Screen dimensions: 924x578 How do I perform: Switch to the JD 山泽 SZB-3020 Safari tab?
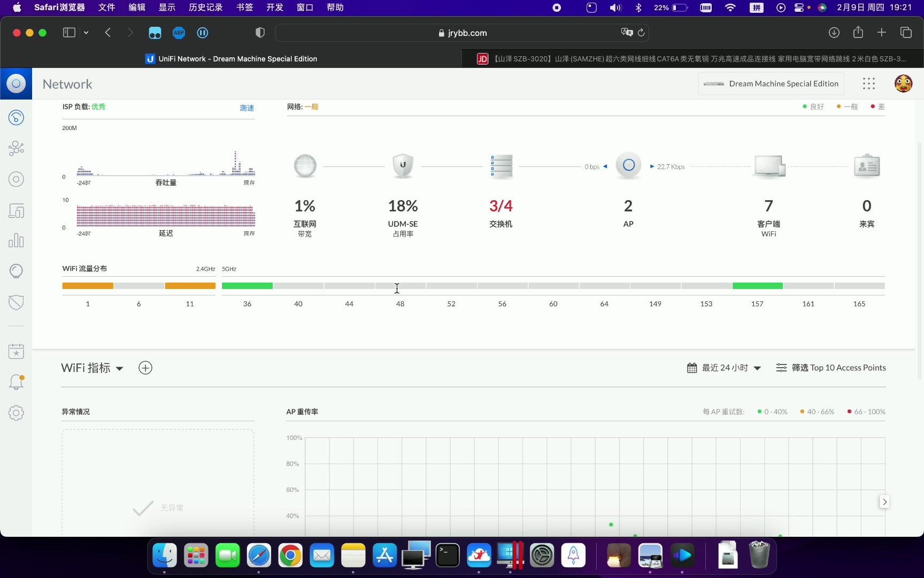(692, 59)
